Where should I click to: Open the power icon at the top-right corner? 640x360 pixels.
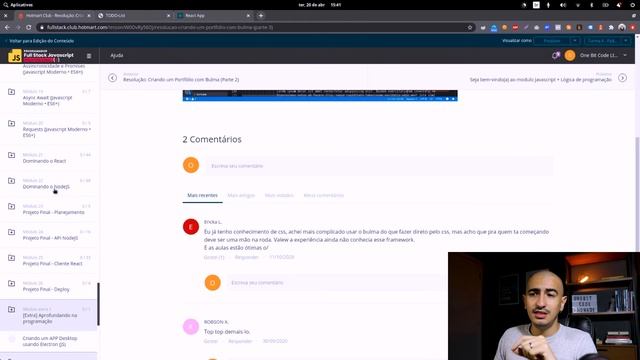632,5
